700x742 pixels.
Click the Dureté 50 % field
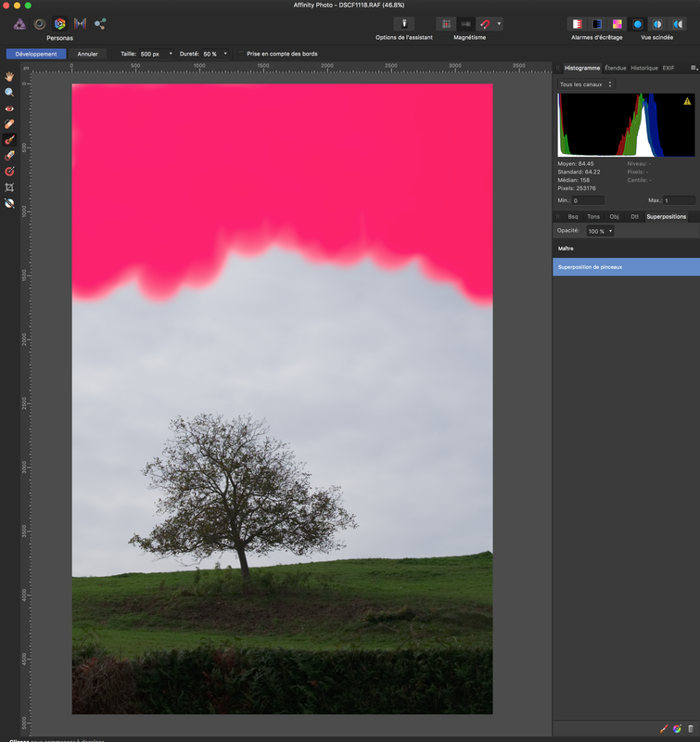(211, 54)
